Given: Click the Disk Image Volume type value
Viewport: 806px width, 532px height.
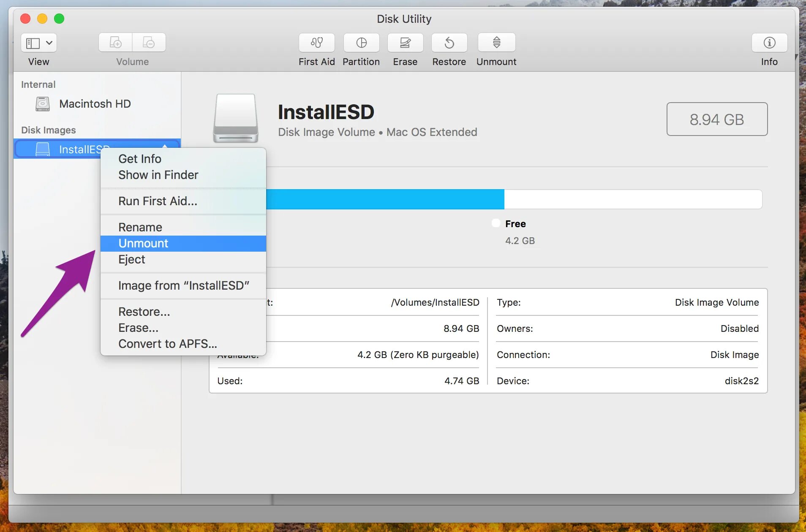Looking at the screenshot, I should (717, 302).
